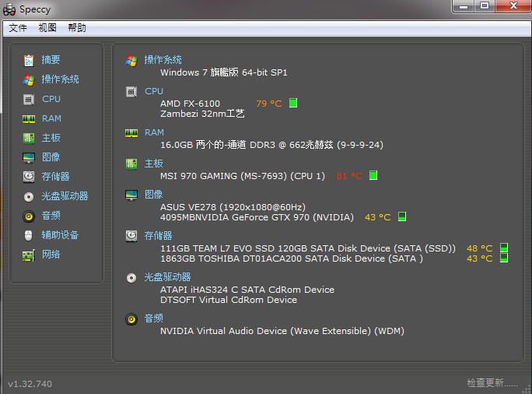The height and width of the screenshot is (394, 532).
Task: Click the CPU heading in summary panel
Action: (x=154, y=91)
